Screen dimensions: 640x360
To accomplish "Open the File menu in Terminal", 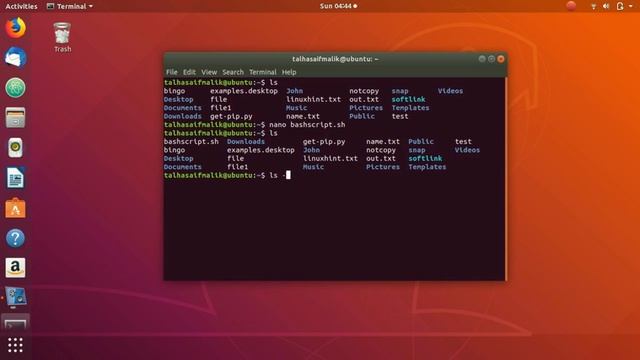I will pyautogui.click(x=171, y=72).
